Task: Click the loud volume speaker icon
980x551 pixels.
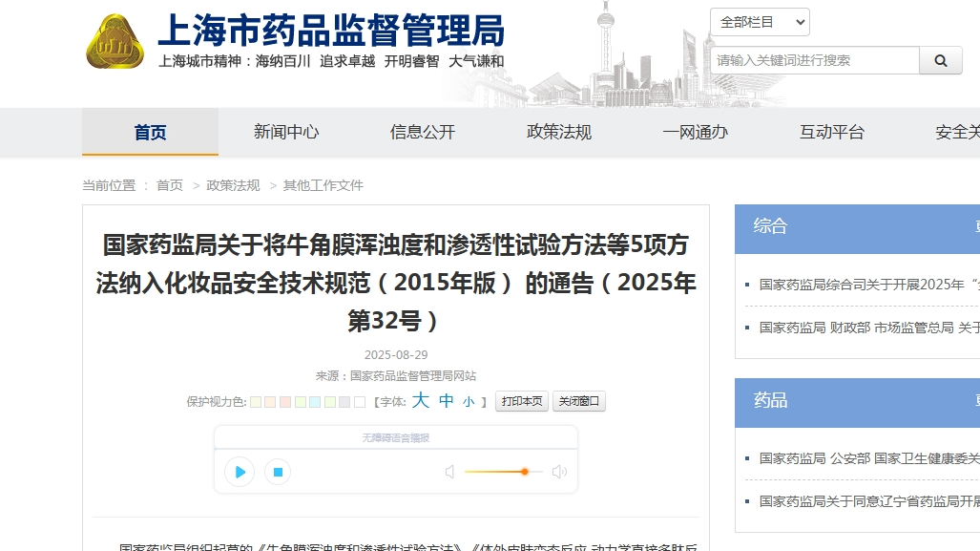Action: (559, 472)
